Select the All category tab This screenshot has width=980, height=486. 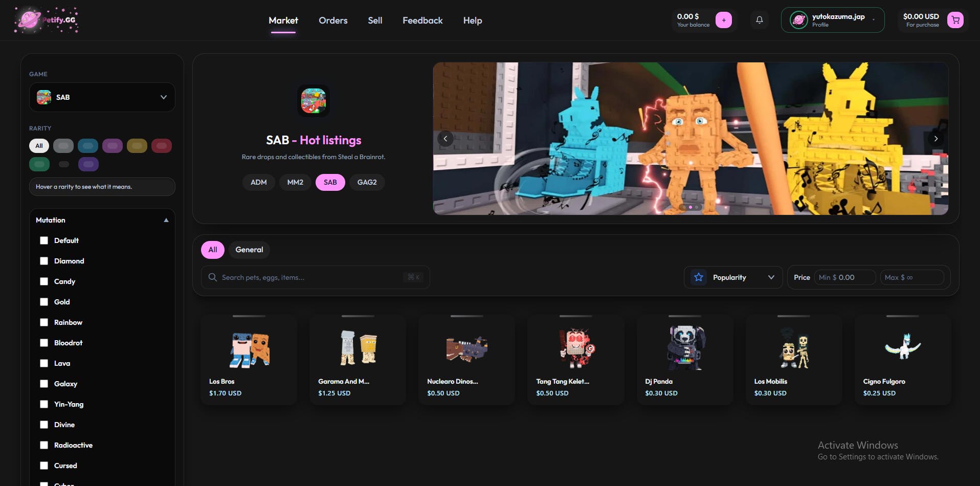[x=213, y=250]
